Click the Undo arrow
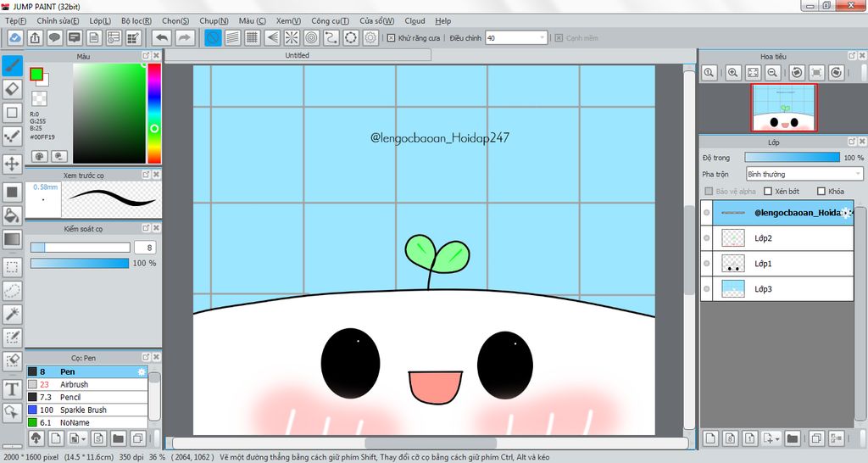 pos(162,37)
